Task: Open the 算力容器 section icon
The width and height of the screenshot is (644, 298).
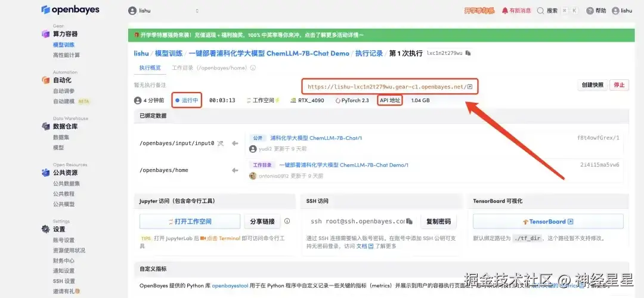Action: (x=45, y=34)
